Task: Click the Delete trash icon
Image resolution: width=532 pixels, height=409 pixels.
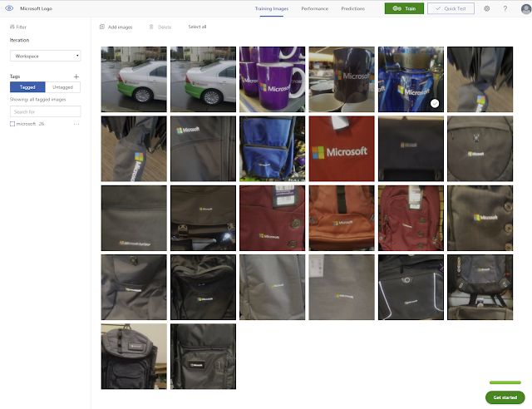Action: [151, 27]
